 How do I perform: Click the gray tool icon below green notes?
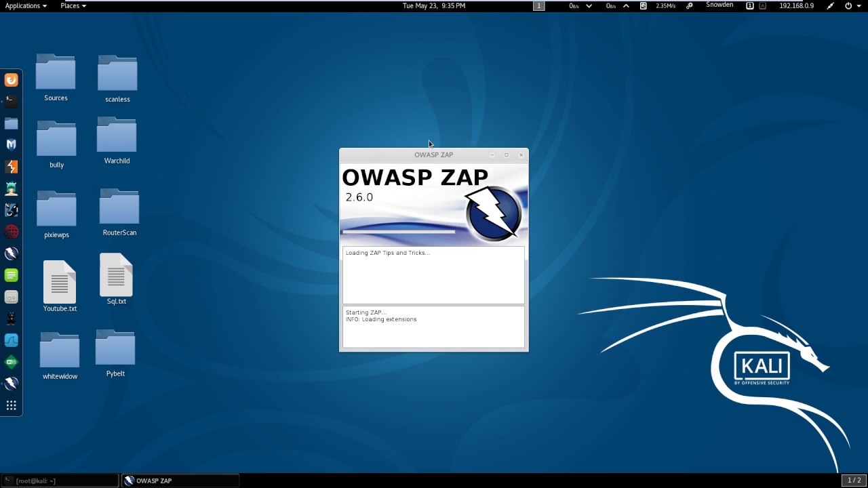(11, 297)
